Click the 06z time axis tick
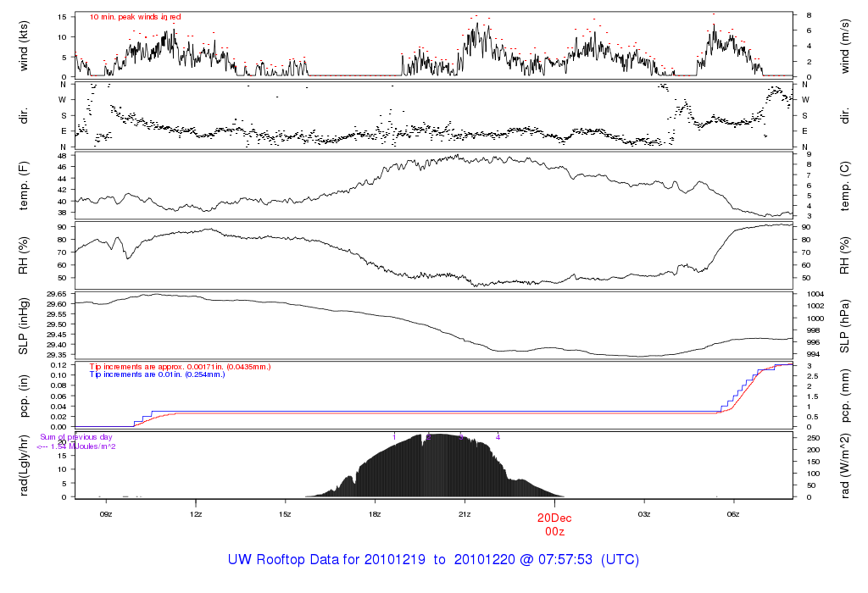 point(733,514)
